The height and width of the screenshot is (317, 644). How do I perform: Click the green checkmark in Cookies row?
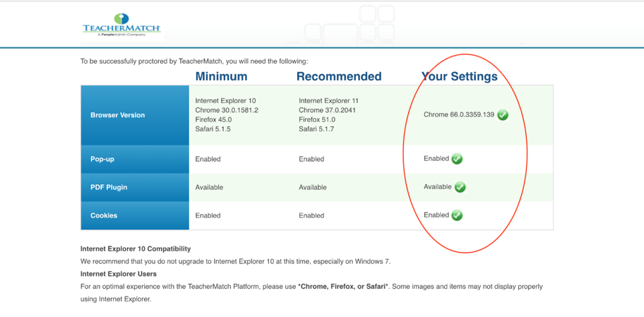pos(457,215)
